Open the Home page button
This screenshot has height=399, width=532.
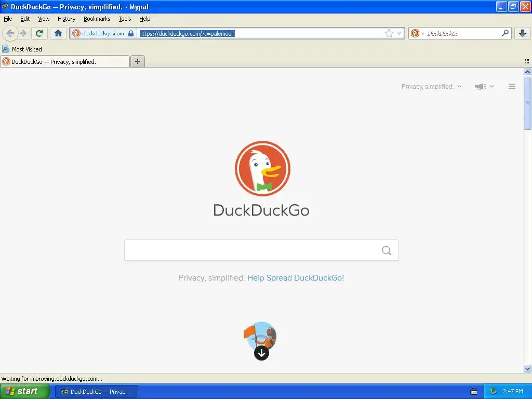click(58, 33)
